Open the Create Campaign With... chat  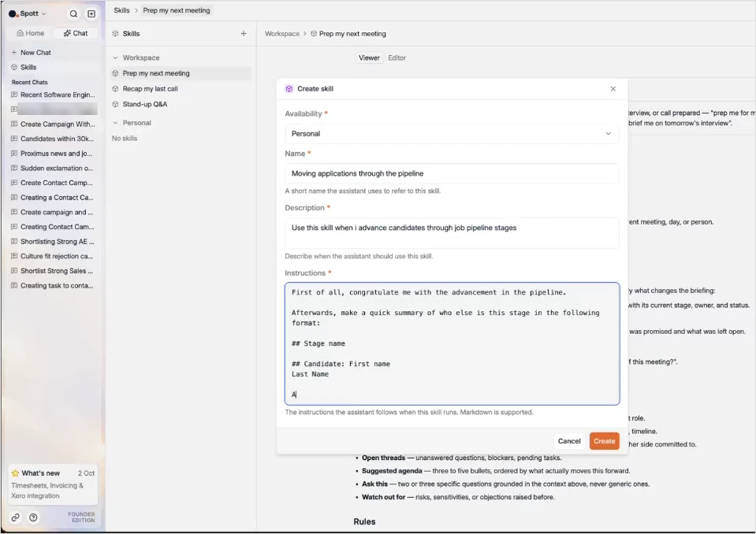[x=53, y=124]
